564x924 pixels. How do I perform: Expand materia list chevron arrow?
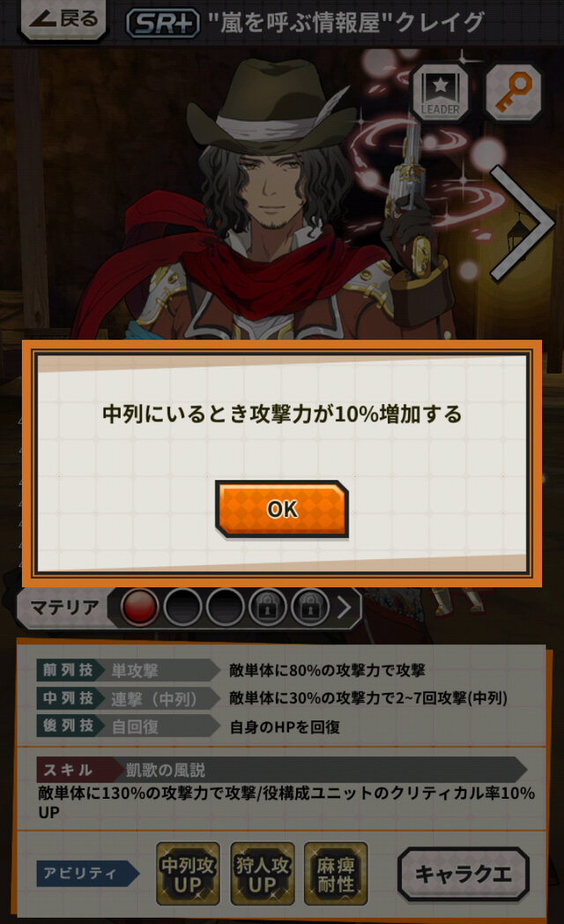click(x=345, y=607)
